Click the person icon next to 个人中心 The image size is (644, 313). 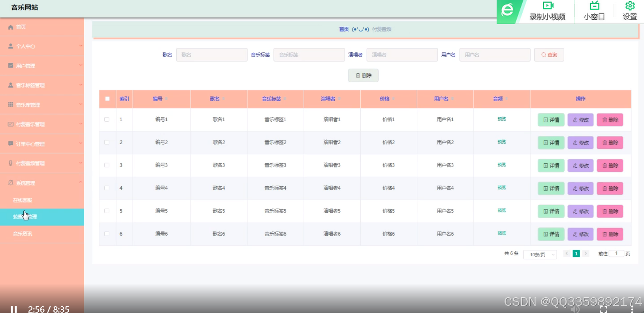[11, 46]
